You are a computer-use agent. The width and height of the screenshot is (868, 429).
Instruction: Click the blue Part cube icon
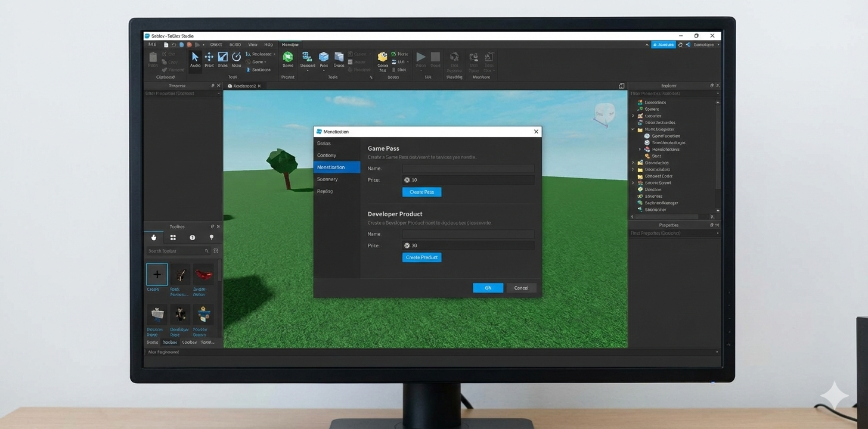pos(324,57)
